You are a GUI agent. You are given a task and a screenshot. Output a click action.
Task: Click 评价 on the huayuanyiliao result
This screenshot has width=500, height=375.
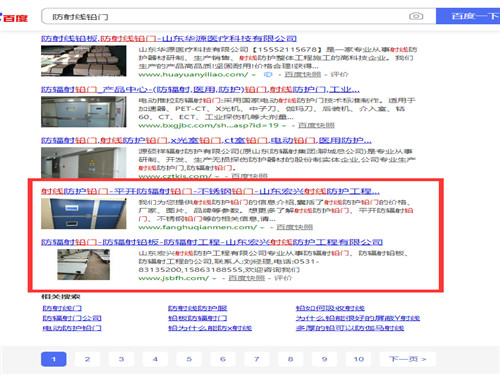[339, 74]
